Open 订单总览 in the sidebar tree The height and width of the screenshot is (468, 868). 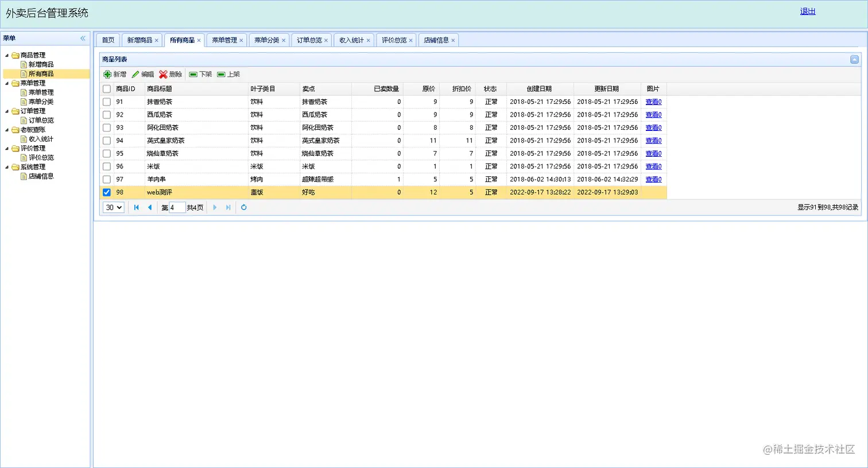pyautogui.click(x=41, y=121)
